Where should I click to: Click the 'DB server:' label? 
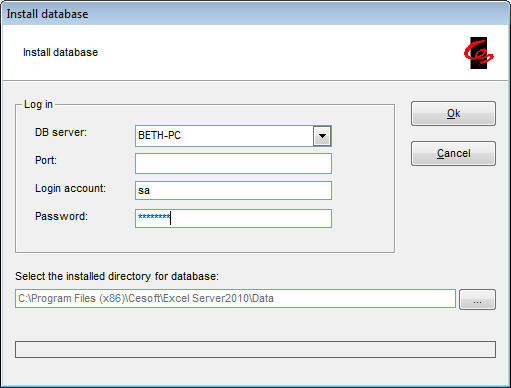pyautogui.click(x=61, y=132)
